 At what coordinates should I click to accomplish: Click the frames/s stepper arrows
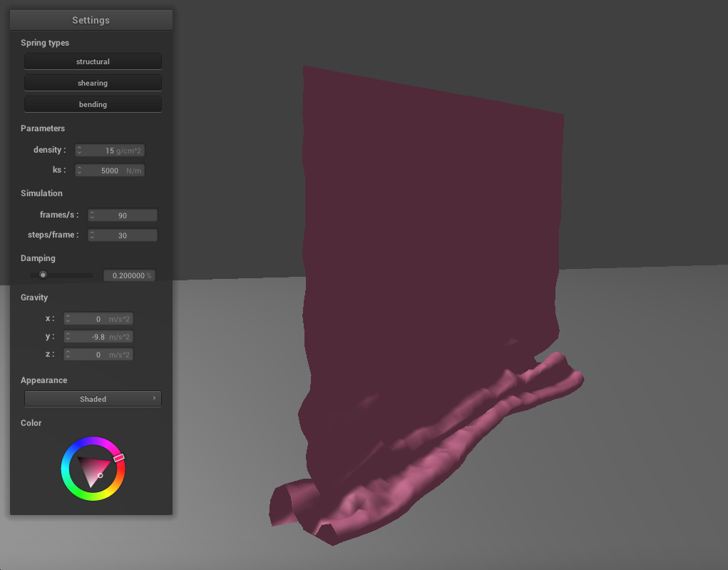(92, 215)
